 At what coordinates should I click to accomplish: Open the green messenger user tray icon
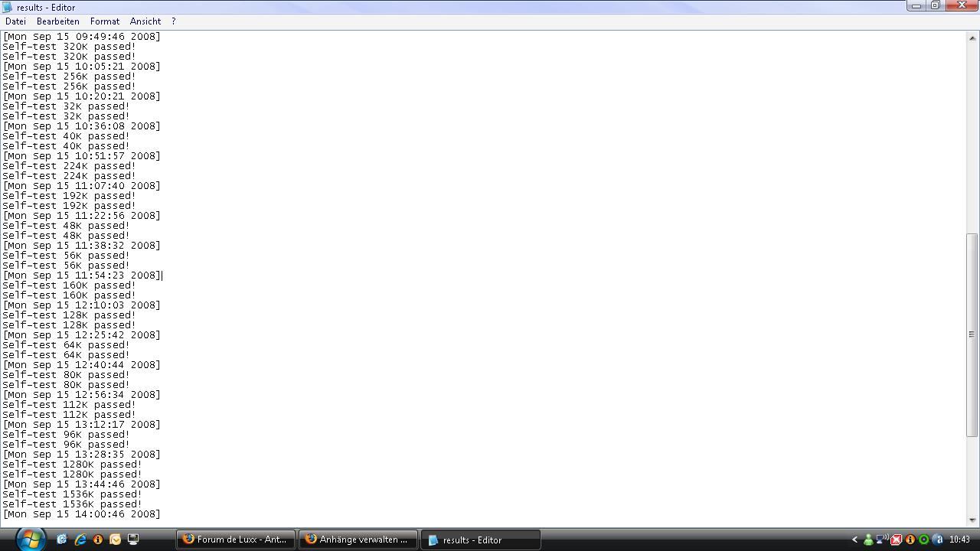pos(868,540)
